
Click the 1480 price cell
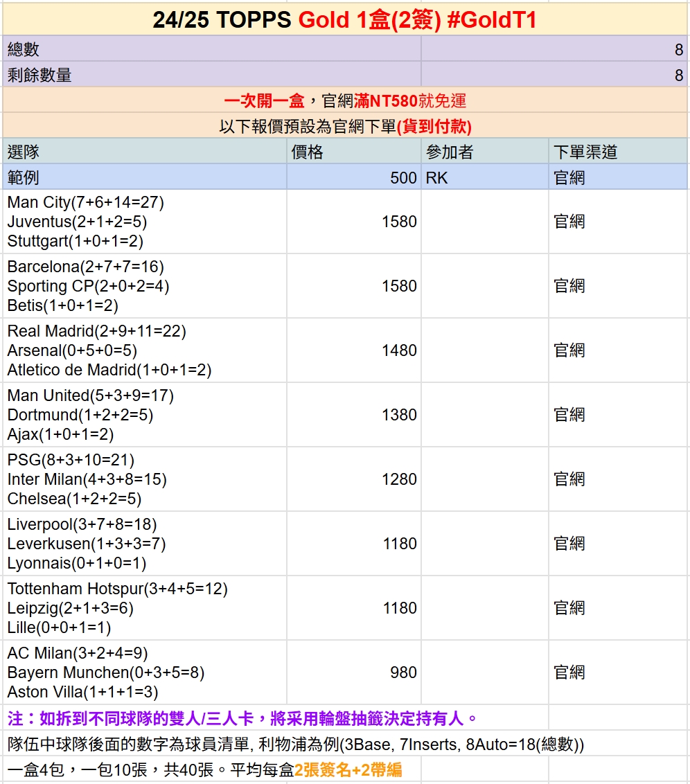[354, 350]
